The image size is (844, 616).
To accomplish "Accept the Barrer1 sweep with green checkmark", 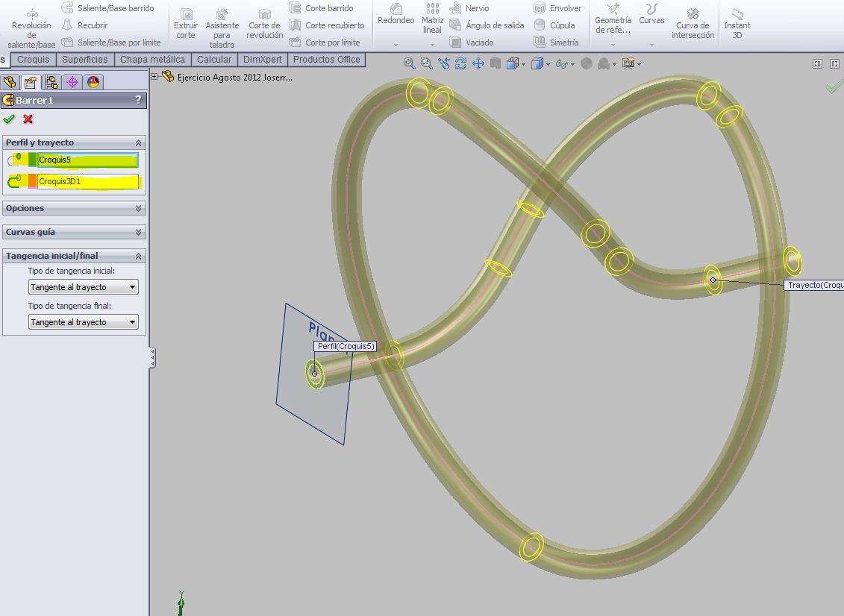I will pyautogui.click(x=9, y=119).
